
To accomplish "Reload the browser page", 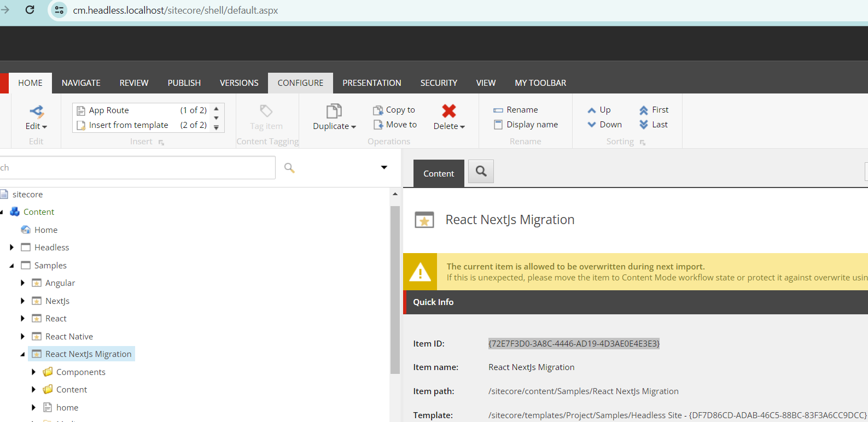I will point(30,10).
